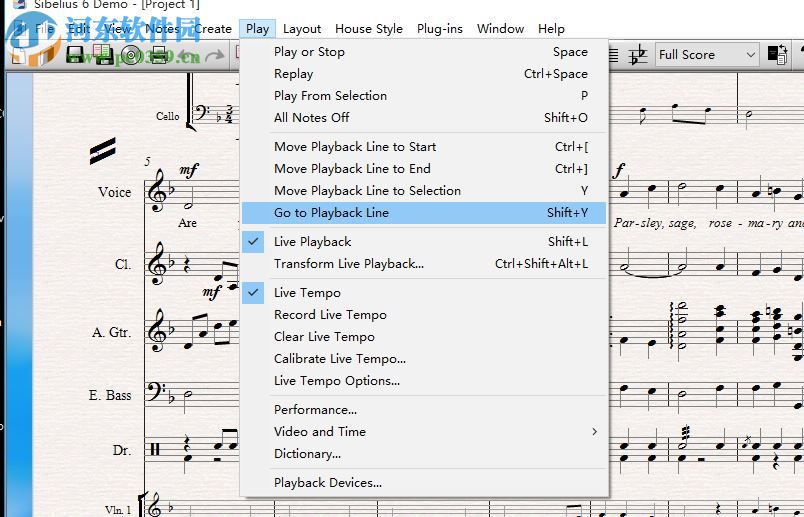The height and width of the screenshot is (517, 804).
Task: Select the lyric 'Par-sley, sage,'
Action: [655, 223]
